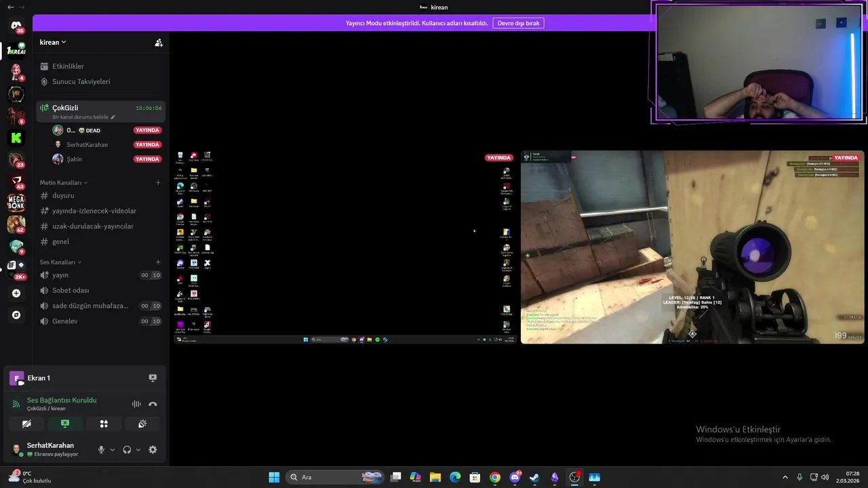Open the soundboard icon

pyautogui.click(x=142, y=424)
